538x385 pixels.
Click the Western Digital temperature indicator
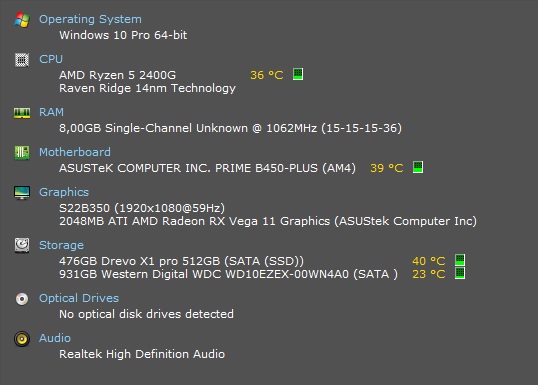[x=460, y=273]
